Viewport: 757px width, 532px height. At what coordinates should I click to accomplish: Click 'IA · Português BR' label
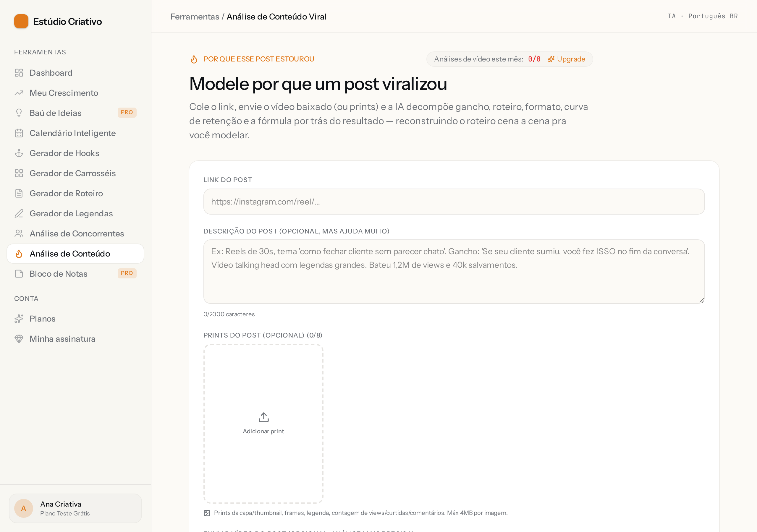(x=703, y=16)
